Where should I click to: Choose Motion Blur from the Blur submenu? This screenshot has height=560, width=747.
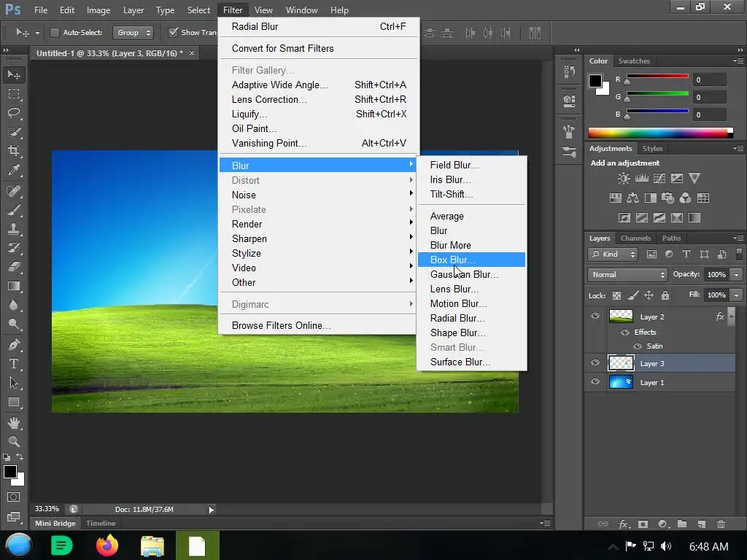tap(472, 303)
